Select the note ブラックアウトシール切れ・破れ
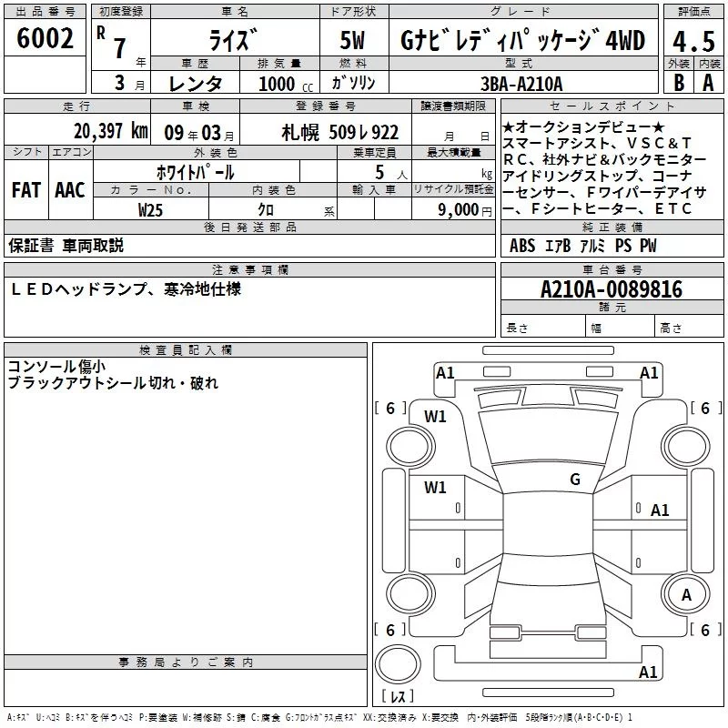This screenshot has height=728, width=728. click(113, 383)
